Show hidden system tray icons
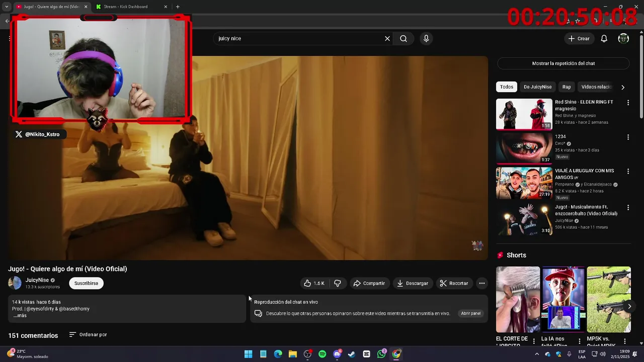The image size is (644, 362). click(537, 354)
